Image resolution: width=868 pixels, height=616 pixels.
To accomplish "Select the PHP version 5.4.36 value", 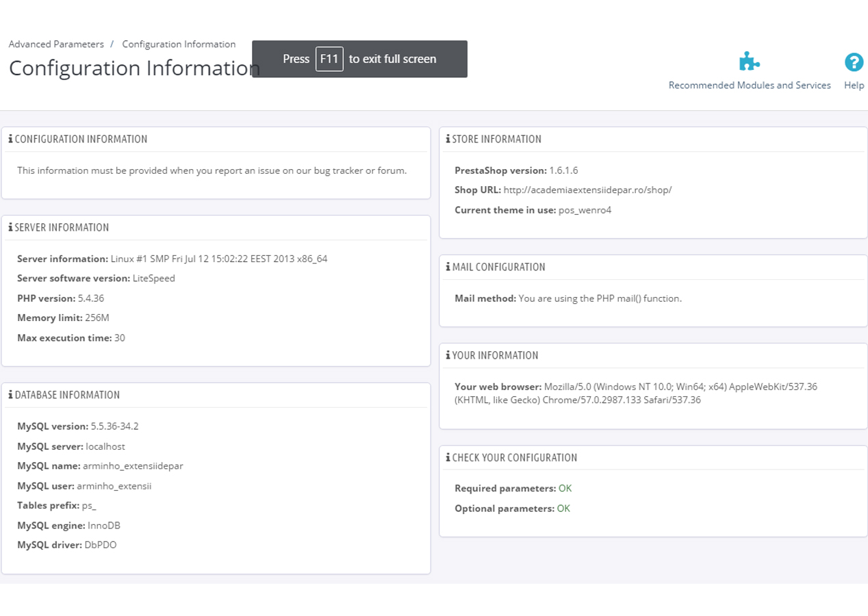I will (x=91, y=298).
